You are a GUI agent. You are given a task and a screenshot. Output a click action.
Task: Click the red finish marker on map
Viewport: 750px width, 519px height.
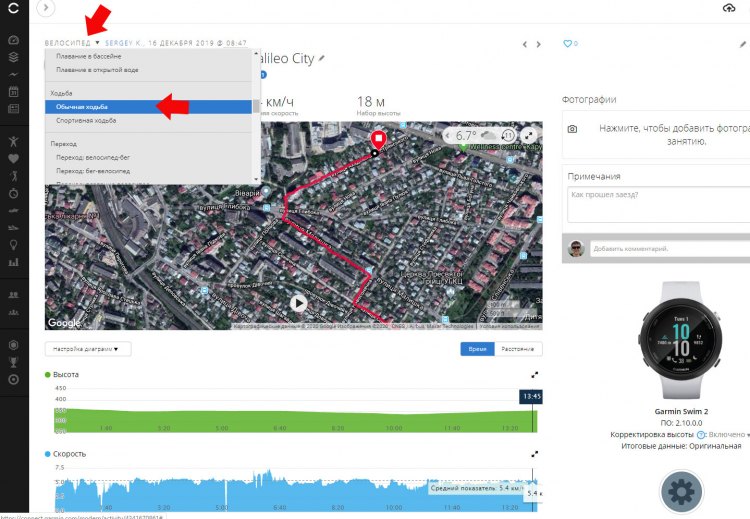tap(378, 140)
